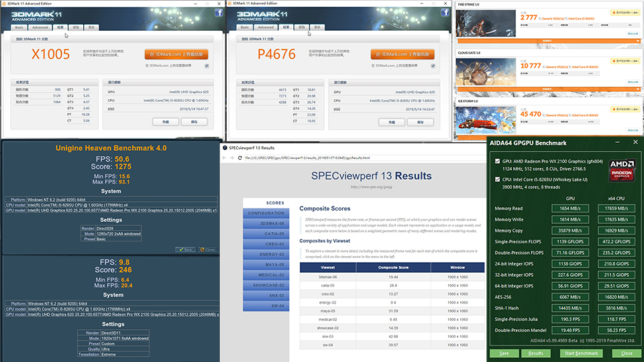The width and height of the screenshot is (644, 362).
Task: Open the www.spec.org/gwpg link
Action: pos(371,187)
